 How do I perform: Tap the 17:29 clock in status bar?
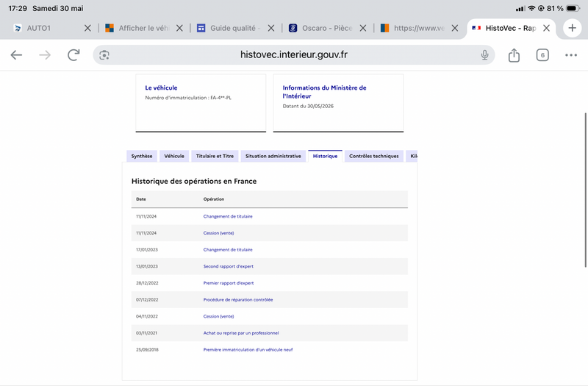point(18,8)
